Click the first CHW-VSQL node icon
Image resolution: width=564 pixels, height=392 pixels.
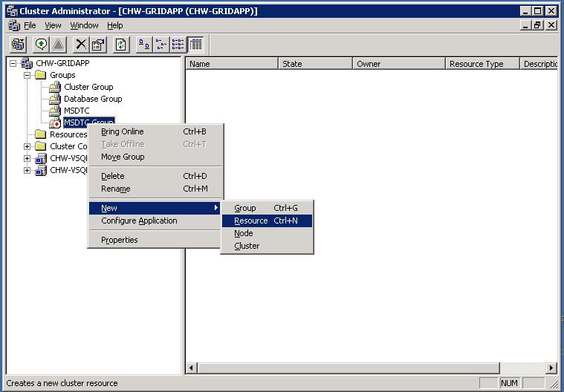click(x=41, y=158)
